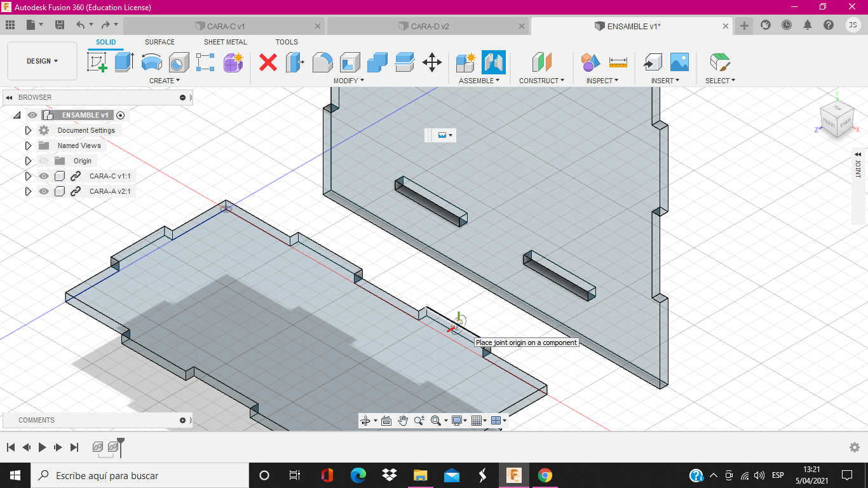Select the Move/Copy tool
Image resolution: width=868 pixels, height=488 pixels.
432,62
